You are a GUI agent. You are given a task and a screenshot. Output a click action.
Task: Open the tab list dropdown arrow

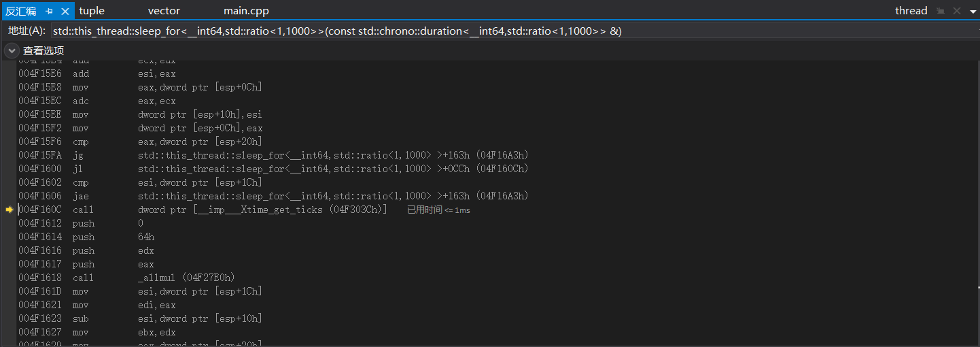973,12
